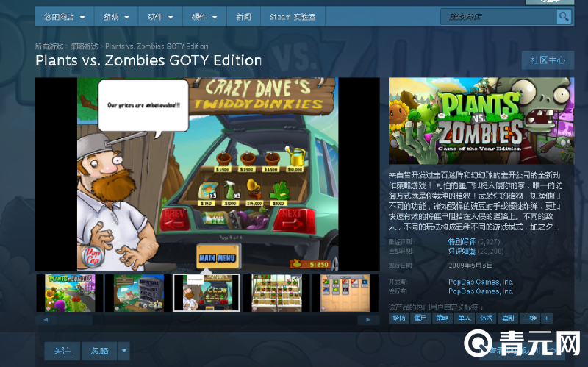
Task: Follow the 策略游戏 breadcrumb link
Action: pyautogui.click(x=84, y=46)
